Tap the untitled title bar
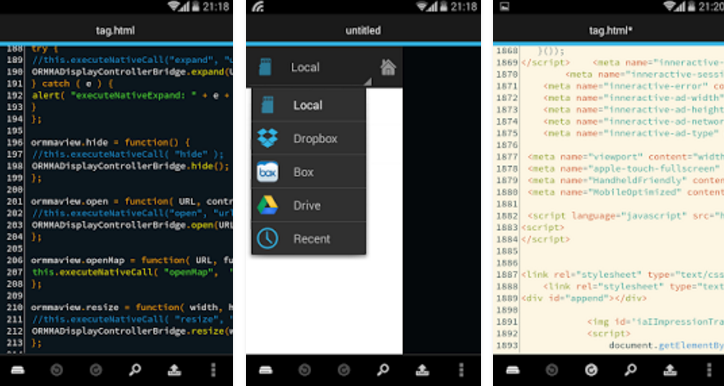724x386 pixels. [x=363, y=30]
